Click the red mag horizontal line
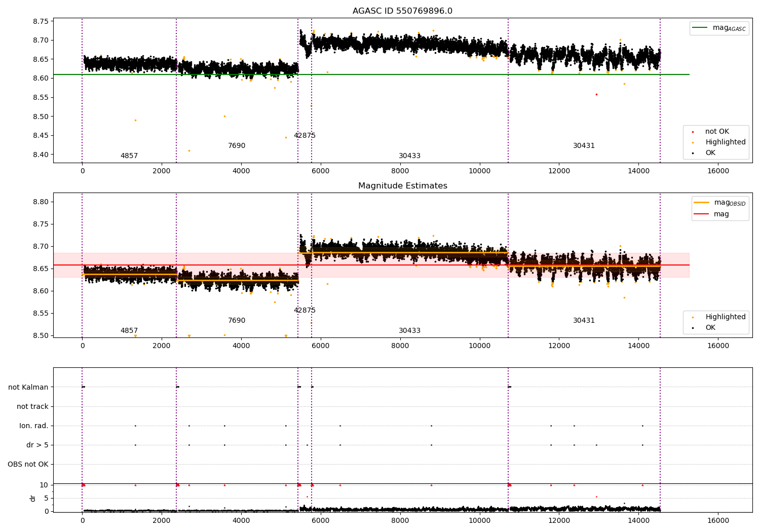 (371, 265)
